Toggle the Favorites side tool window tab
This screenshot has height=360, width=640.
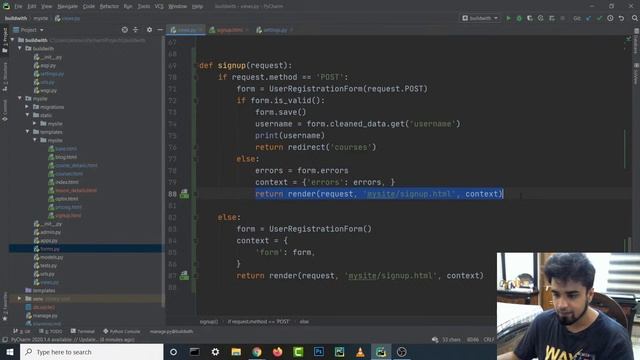[x=4, y=306]
